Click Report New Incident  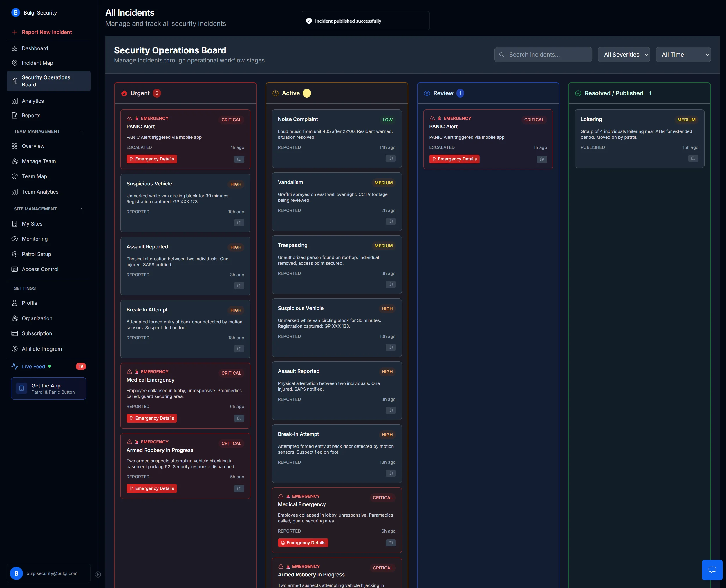click(x=46, y=32)
